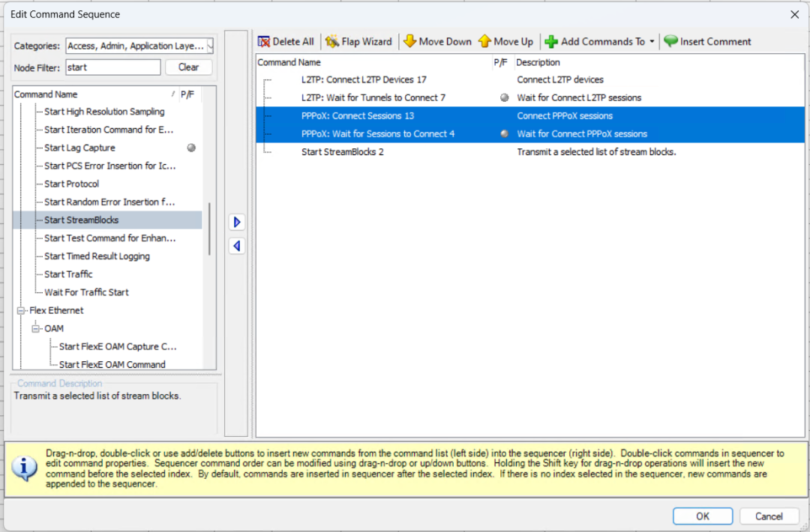810x532 pixels.
Task: Toggle P/F indicator beside Start Lag Capture
Action: 191,148
